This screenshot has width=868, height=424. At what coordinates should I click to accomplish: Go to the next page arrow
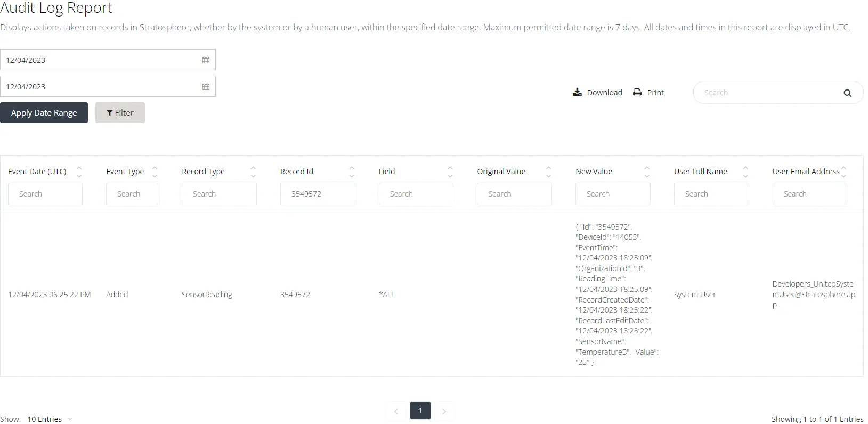pos(444,411)
